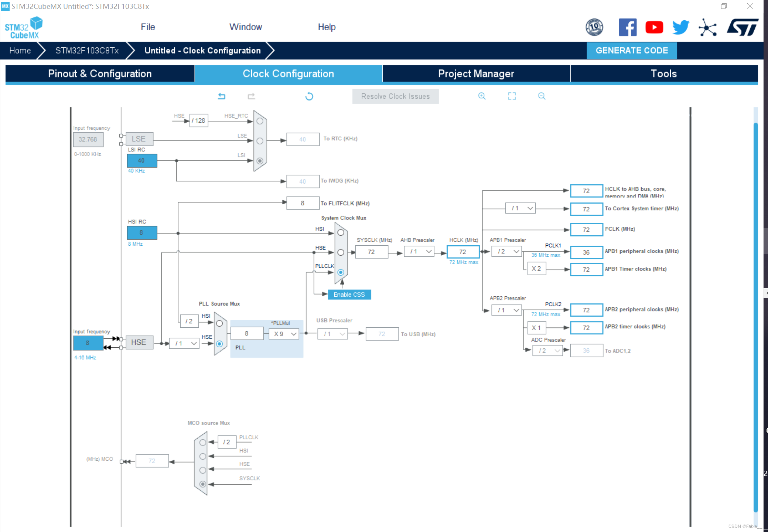This screenshot has height=532, width=768.
Task: Click the undo arrow icon
Action: tap(222, 96)
